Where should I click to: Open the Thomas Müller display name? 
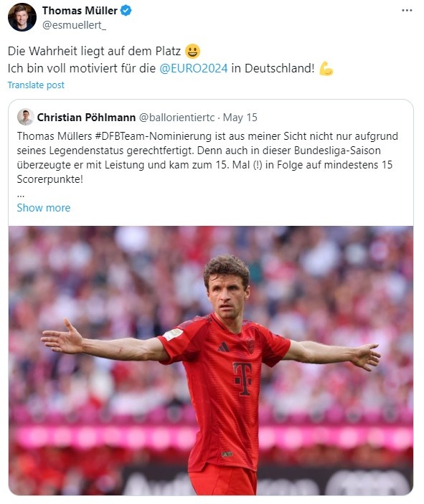(x=80, y=11)
